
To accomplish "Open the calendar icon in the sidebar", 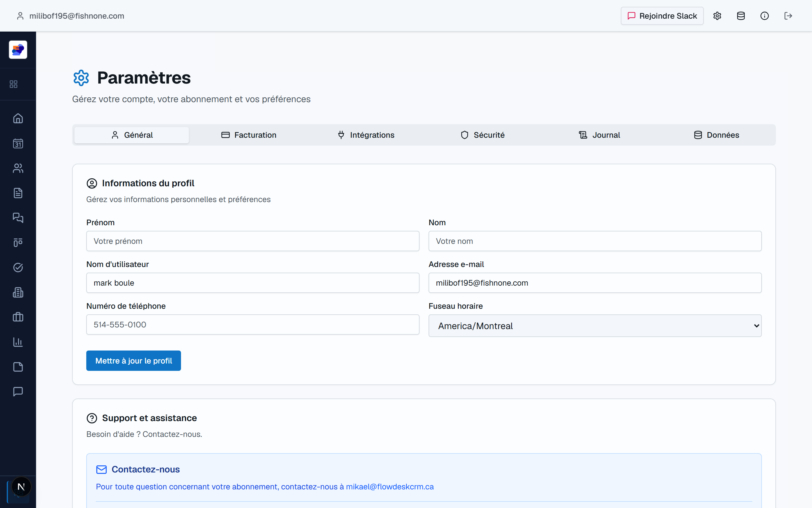I will click(18, 143).
